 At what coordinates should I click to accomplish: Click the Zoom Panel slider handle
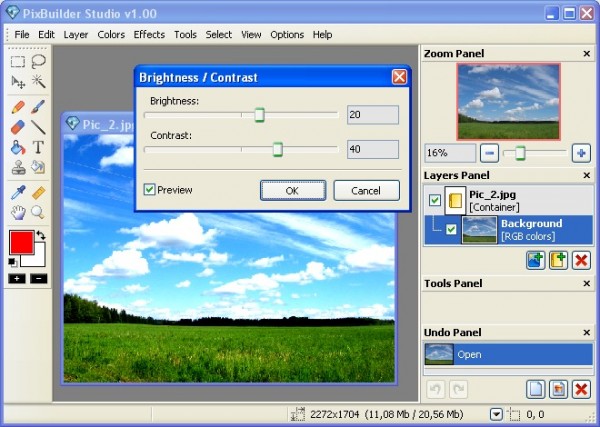click(520, 153)
